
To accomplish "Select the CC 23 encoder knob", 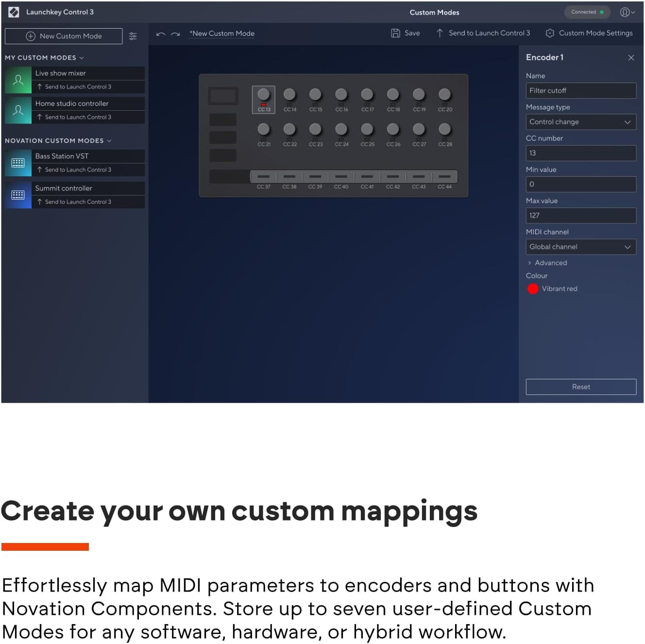I will [315, 129].
